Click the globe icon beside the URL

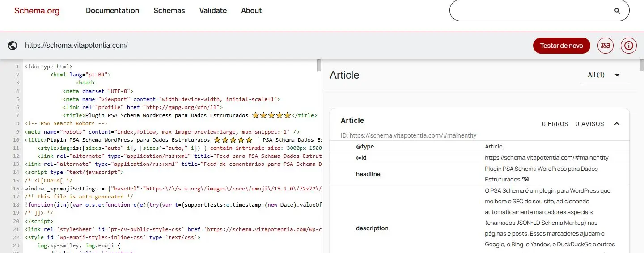point(13,46)
